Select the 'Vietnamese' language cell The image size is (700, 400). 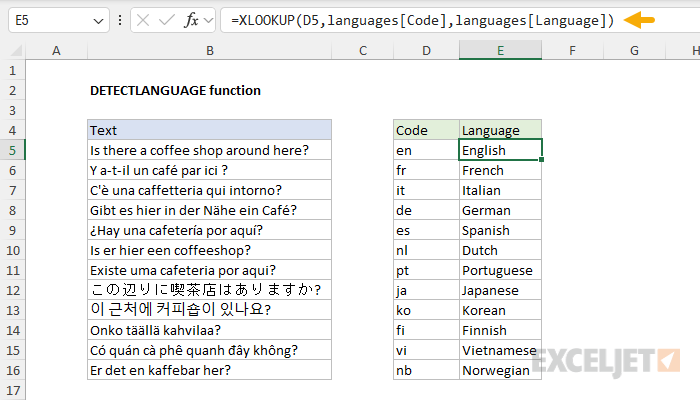[x=500, y=350]
